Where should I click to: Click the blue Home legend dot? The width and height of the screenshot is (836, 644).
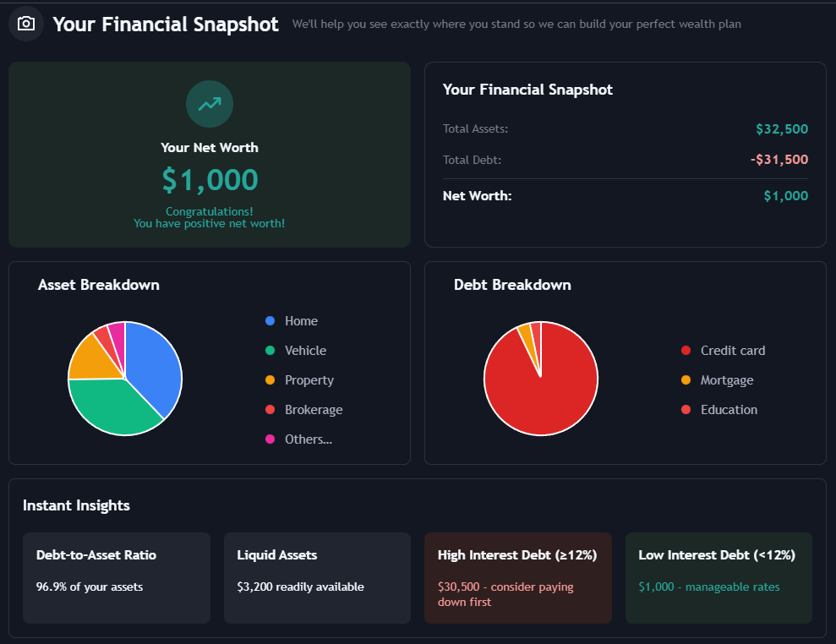[x=270, y=321]
